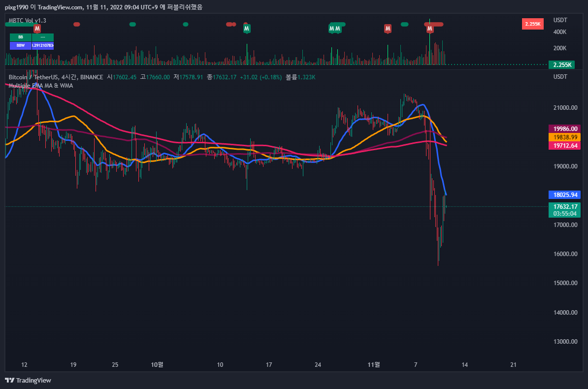
Task: Click the 21 date label on the time axis
Action: tap(513, 364)
